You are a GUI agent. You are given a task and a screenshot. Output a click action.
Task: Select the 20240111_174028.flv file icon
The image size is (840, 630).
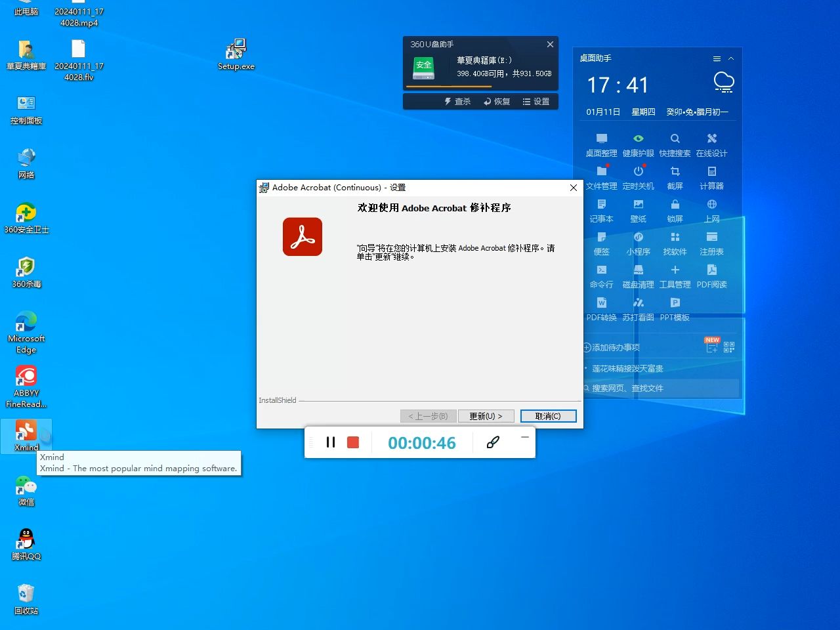click(x=79, y=60)
